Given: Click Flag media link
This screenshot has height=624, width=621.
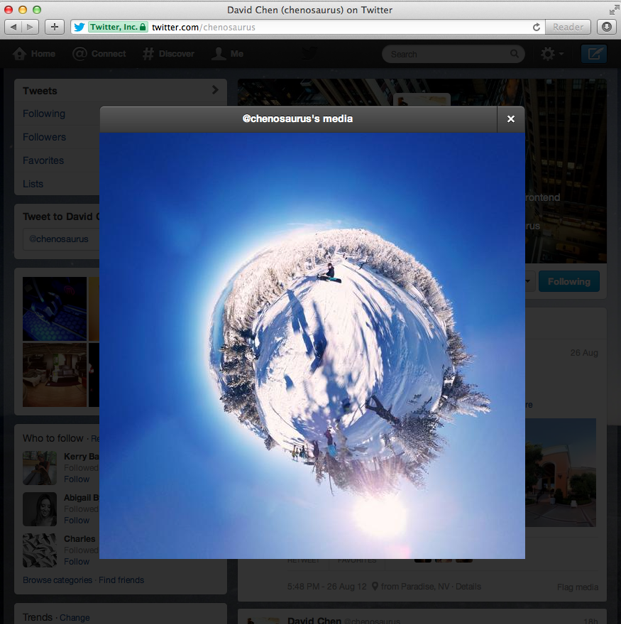Looking at the screenshot, I should [578, 587].
